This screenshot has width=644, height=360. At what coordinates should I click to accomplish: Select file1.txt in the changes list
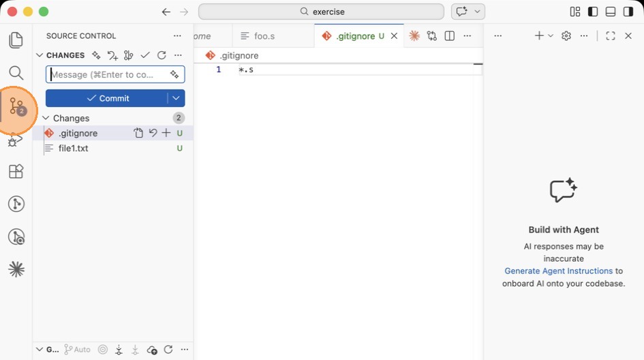point(73,148)
